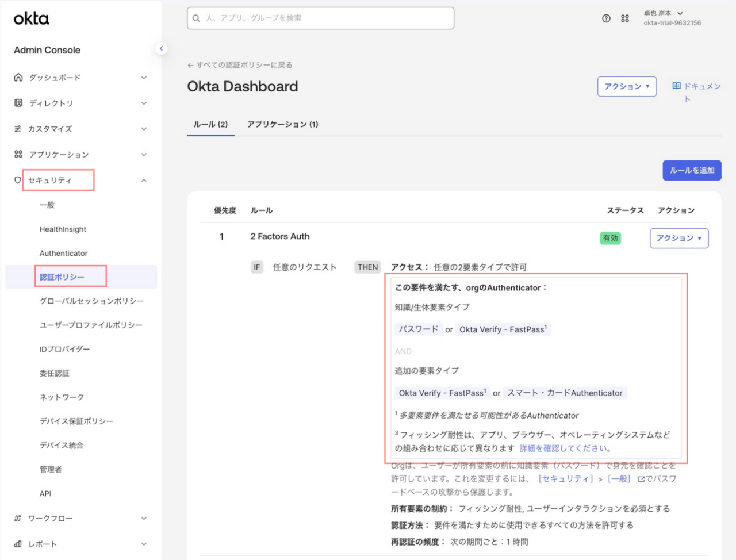This screenshot has width=736, height=560.
Task: Click the アプリケーション sidebar grid icon
Action: coord(18,154)
